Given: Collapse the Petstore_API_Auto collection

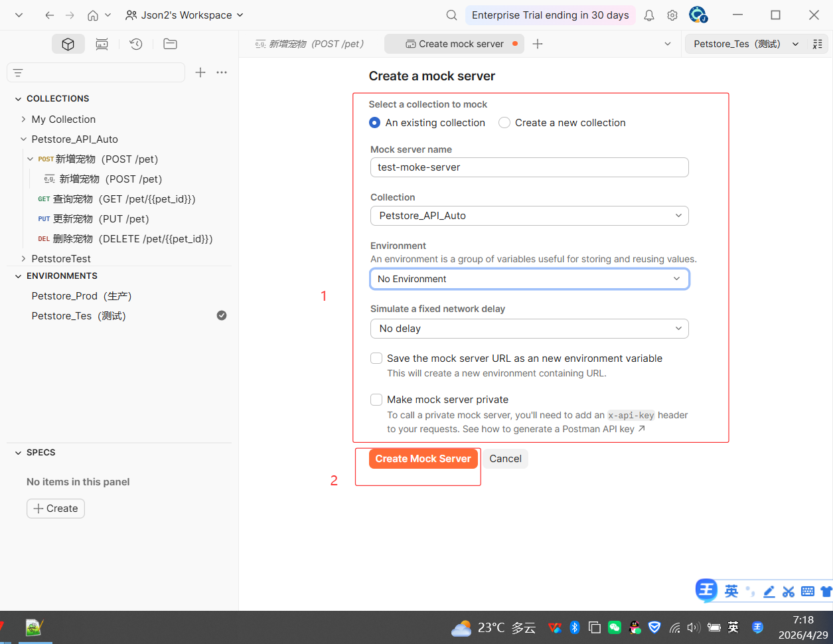Looking at the screenshot, I should [24, 139].
